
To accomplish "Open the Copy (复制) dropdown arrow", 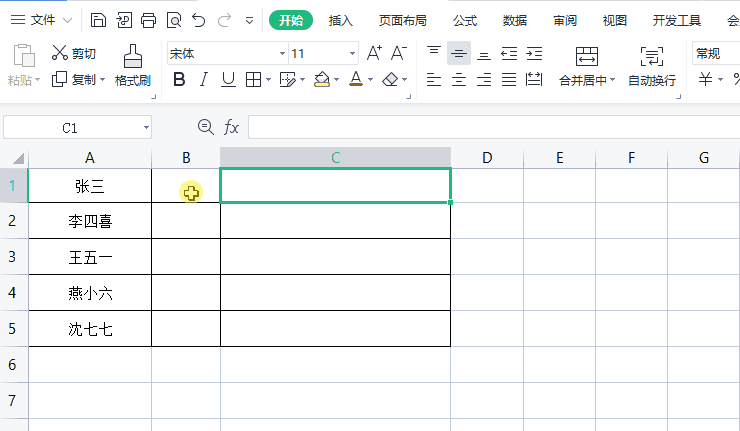I will [102, 79].
